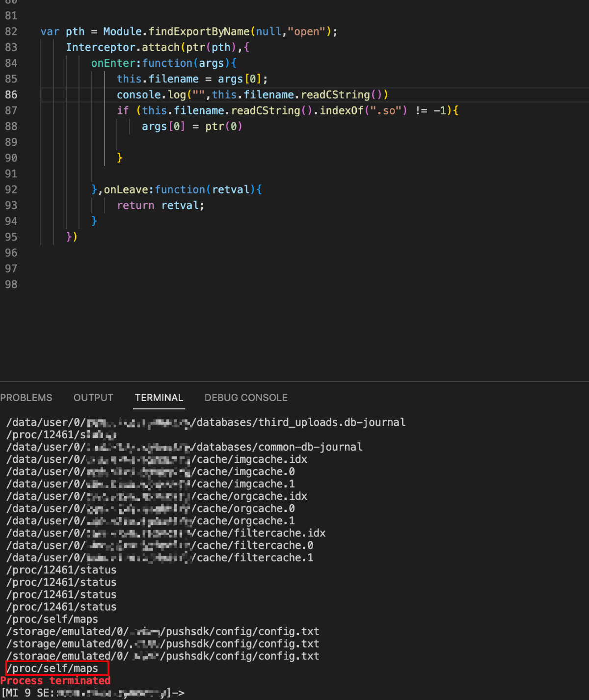Click the third_uploads.db-journal path in the terminal

[300, 423]
